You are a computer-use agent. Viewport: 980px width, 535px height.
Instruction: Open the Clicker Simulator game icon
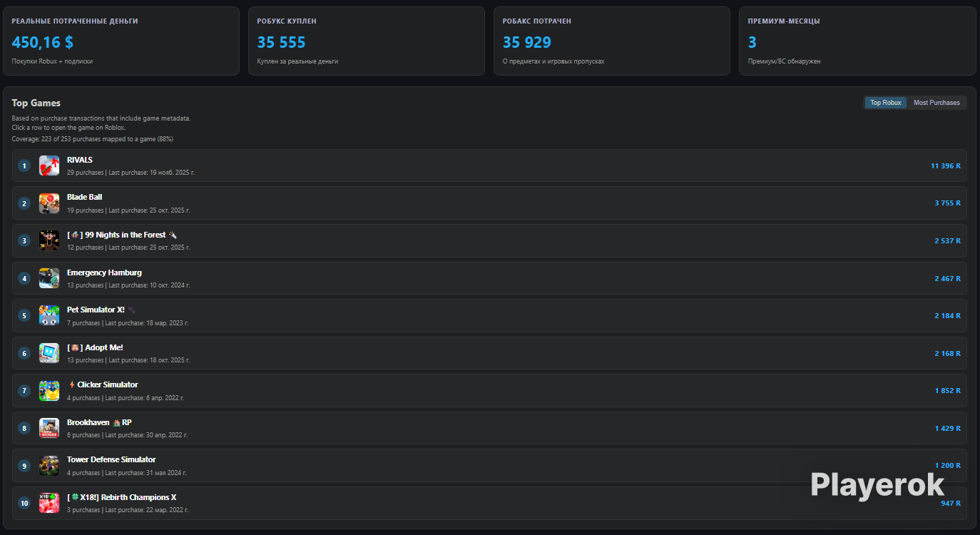click(x=49, y=391)
